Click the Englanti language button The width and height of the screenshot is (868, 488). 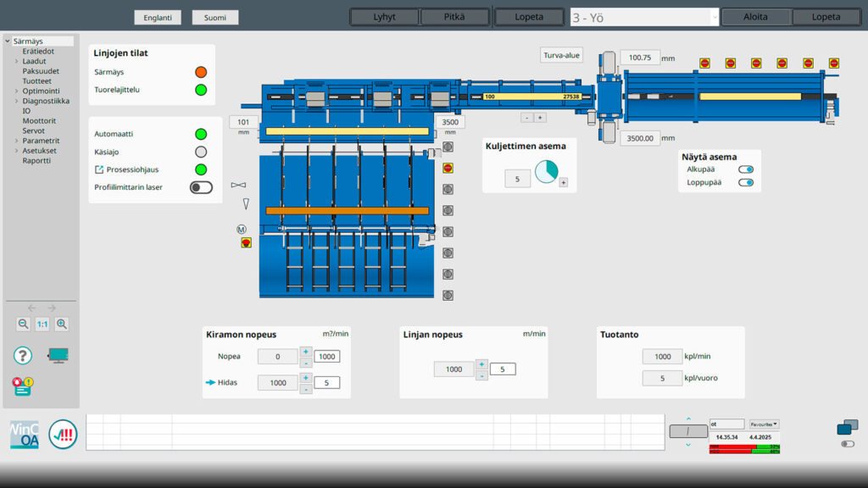pos(158,17)
